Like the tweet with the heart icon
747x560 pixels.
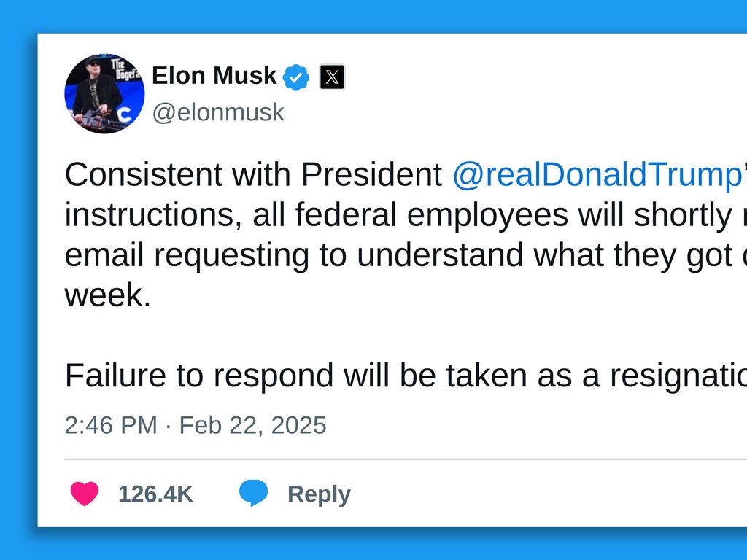coord(85,494)
